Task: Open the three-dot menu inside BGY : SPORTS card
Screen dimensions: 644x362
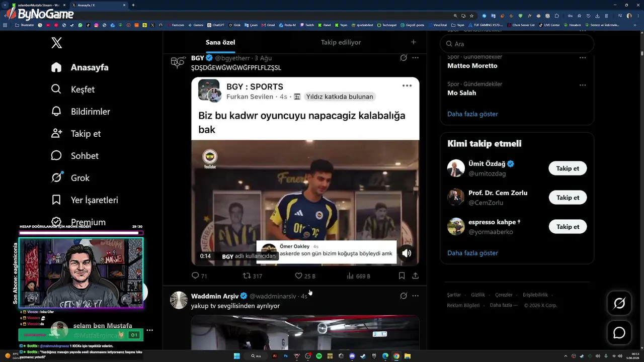Action: 407,86
